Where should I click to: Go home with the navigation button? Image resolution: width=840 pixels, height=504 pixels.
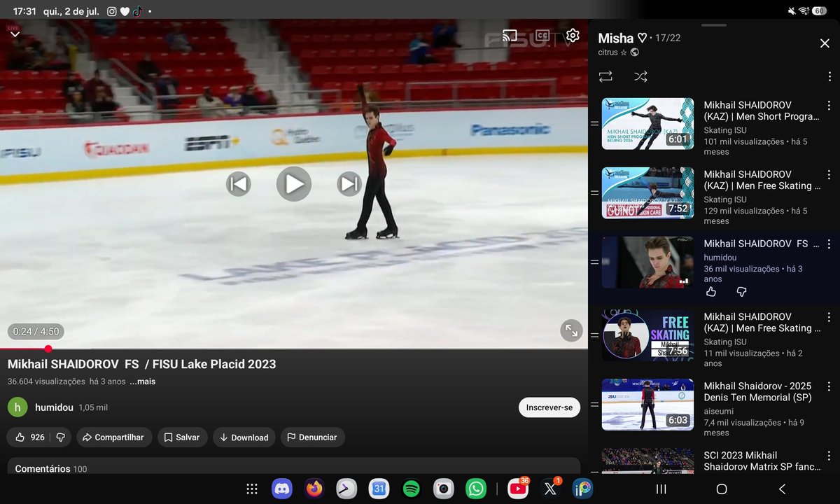click(x=722, y=489)
